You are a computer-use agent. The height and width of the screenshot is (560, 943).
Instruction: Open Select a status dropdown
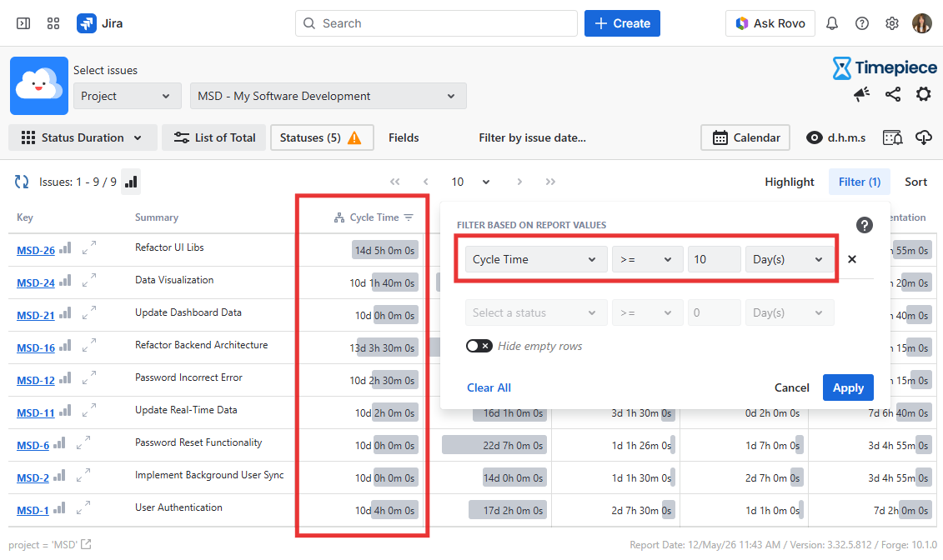[536, 313]
